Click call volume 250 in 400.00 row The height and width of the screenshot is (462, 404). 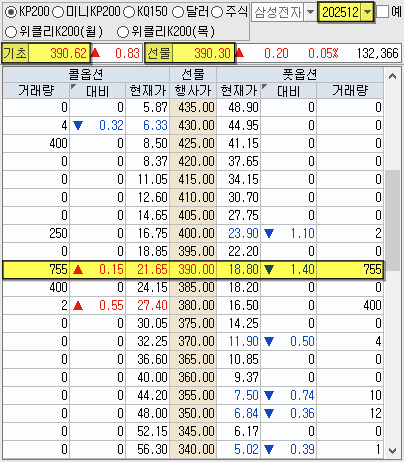click(58, 234)
